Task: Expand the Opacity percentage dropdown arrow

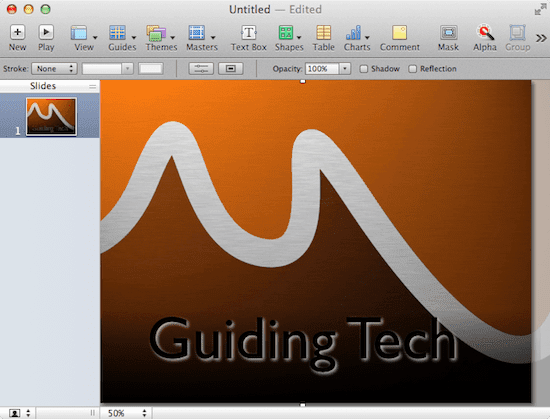Action: click(x=345, y=68)
